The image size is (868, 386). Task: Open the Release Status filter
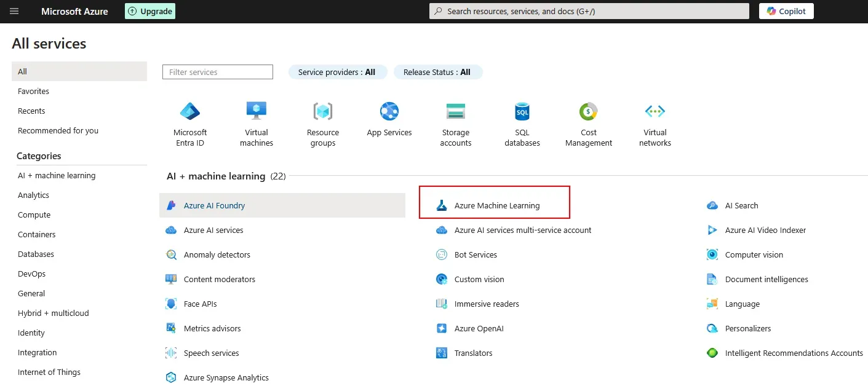[x=438, y=72]
